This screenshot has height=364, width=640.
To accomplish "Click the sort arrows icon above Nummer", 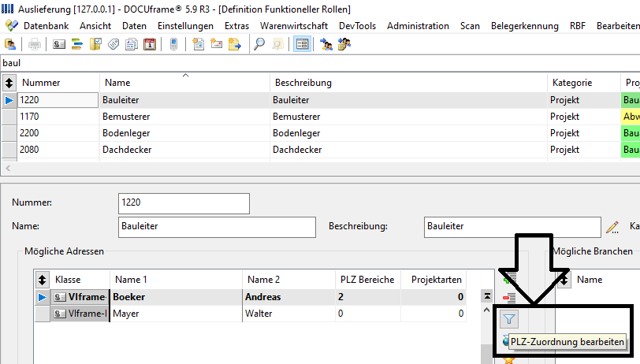I will click(x=9, y=83).
